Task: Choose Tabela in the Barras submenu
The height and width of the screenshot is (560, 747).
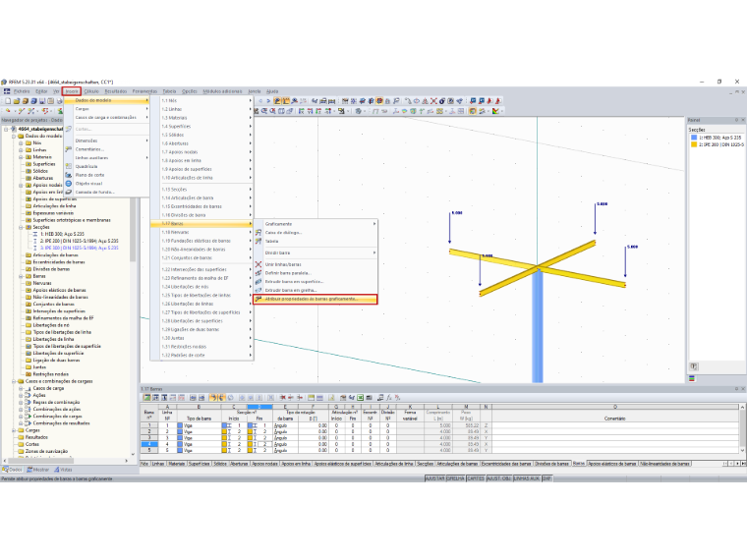Action: pyautogui.click(x=316, y=242)
